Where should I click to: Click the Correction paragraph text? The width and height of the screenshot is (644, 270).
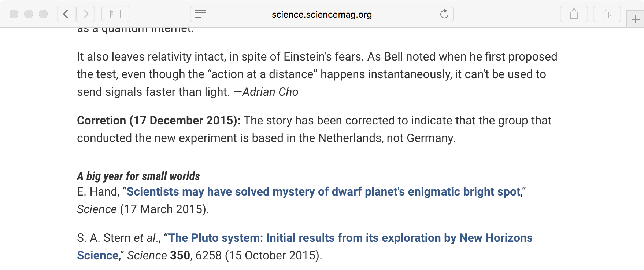click(314, 129)
